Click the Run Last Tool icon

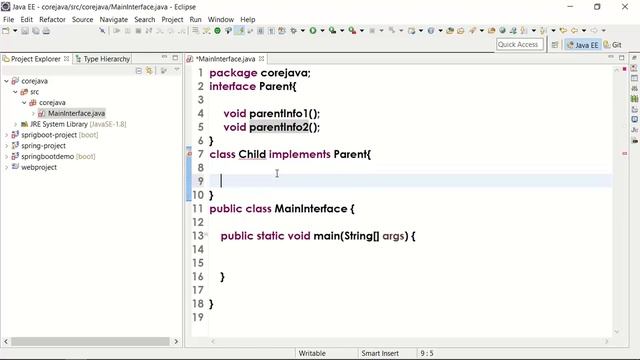pos(352,31)
